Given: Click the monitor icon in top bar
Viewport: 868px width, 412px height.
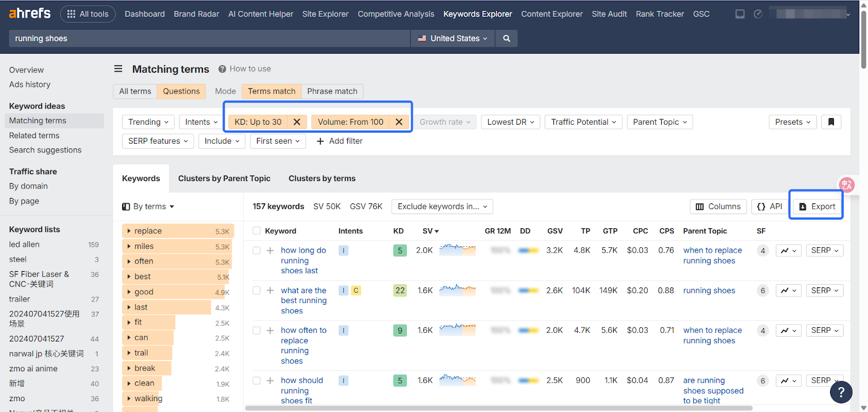Looking at the screenshot, I should point(740,14).
